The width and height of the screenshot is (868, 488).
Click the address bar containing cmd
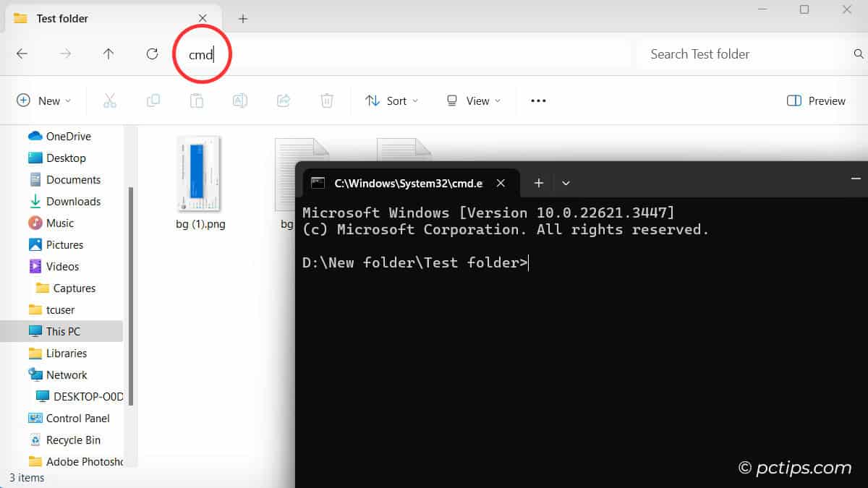point(401,54)
